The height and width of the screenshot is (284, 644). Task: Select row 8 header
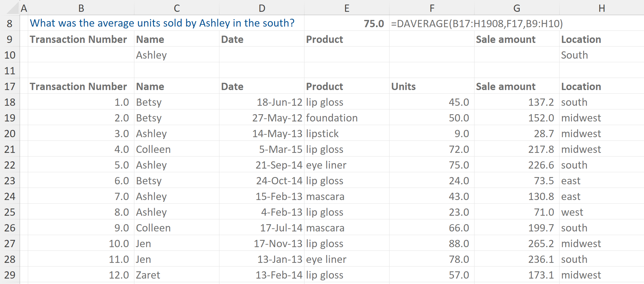[10, 24]
